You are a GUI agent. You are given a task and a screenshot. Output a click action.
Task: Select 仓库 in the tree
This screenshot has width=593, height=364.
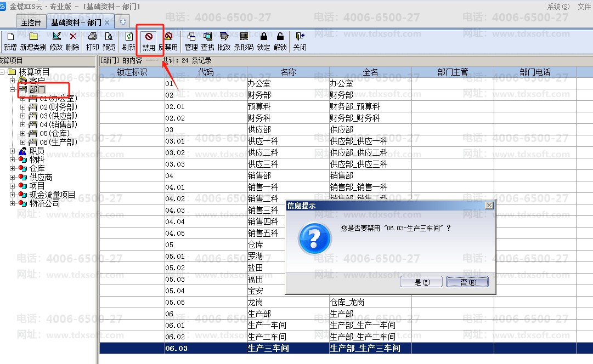pos(37,169)
